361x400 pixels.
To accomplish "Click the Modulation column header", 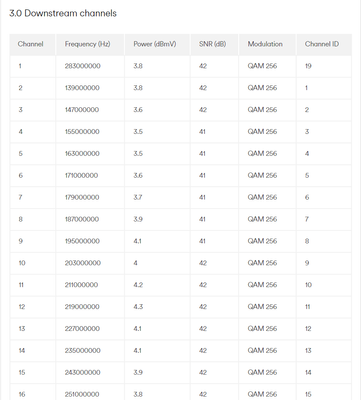I will [x=265, y=44].
